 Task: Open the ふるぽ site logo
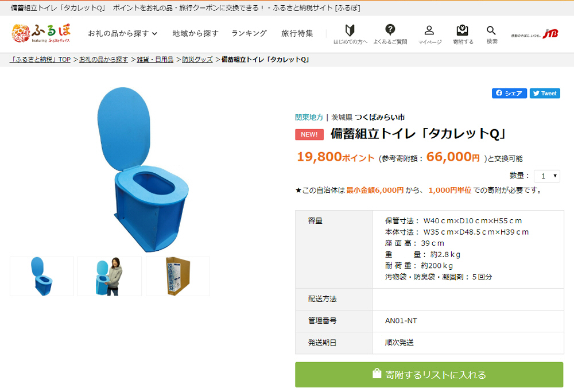click(x=41, y=33)
